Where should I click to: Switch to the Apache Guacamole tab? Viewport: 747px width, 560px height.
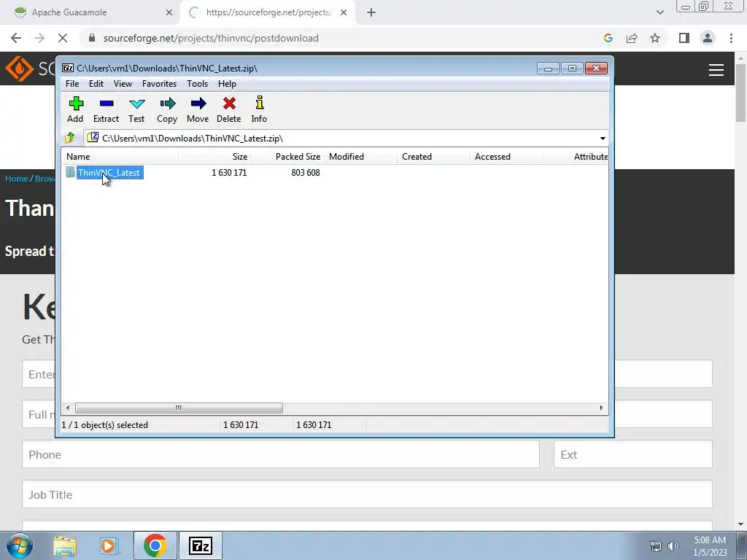pyautogui.click(x=90, y=12)
